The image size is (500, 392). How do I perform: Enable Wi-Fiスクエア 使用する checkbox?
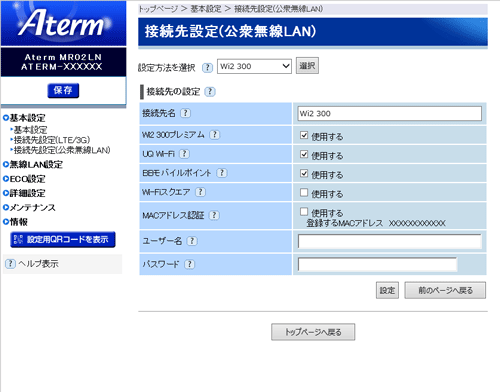pyautogui.click(x=304, y=192)
